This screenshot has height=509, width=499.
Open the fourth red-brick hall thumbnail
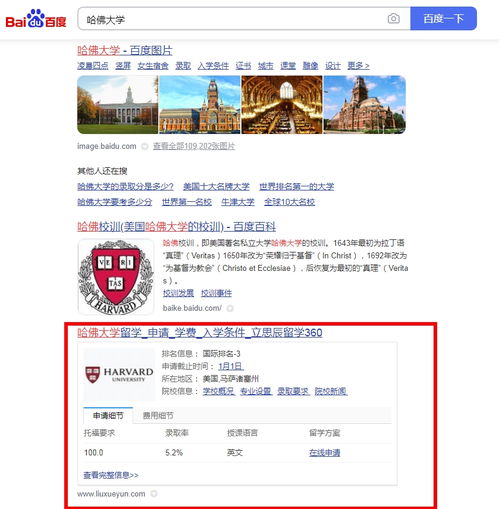(365, 105)
